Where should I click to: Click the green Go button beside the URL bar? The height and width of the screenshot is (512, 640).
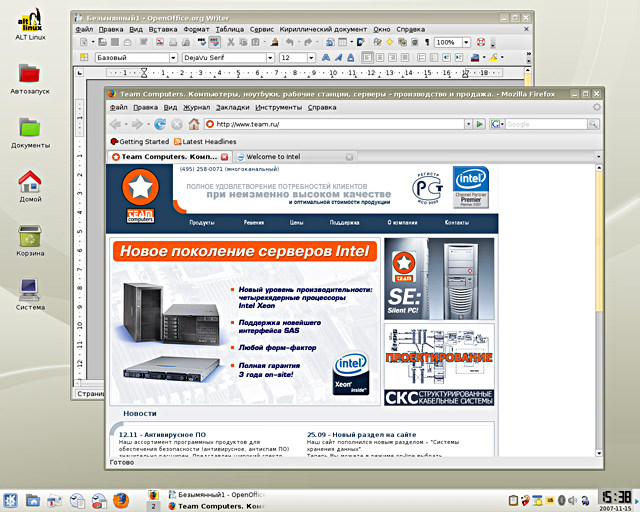click(480, 124)
